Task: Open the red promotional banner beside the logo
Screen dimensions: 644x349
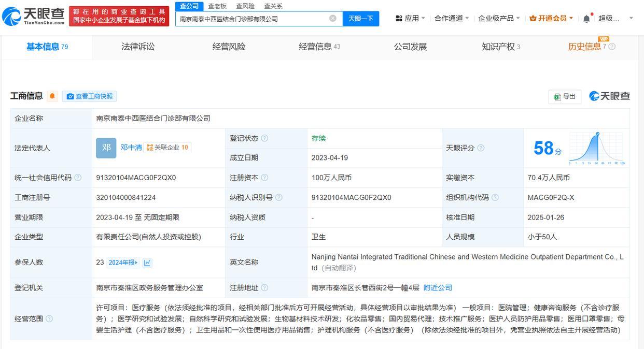Action: 119,16
